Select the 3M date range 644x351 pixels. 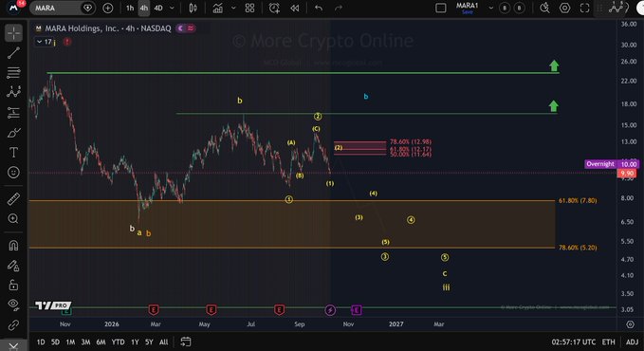coord(85,342)
